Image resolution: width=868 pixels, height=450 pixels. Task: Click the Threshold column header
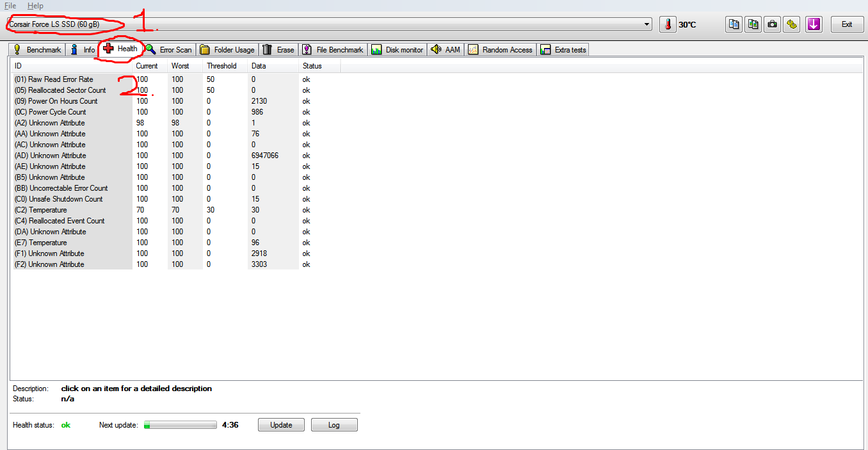click(x=225, y=66)
